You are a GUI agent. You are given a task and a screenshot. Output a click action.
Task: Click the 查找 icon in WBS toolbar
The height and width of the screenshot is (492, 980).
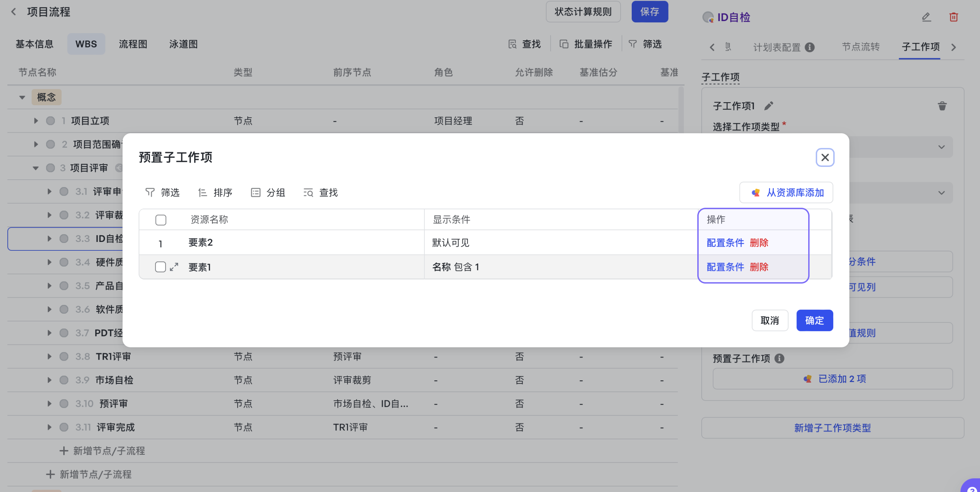(512, 44)
